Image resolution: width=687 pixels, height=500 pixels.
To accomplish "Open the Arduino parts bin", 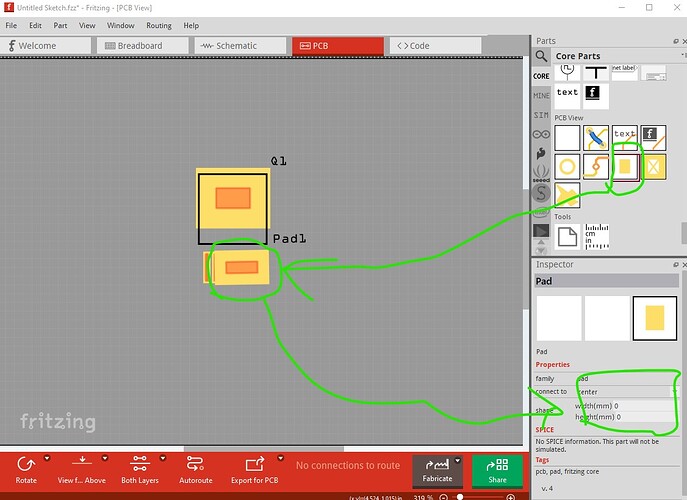I will [x=541, y=134].
